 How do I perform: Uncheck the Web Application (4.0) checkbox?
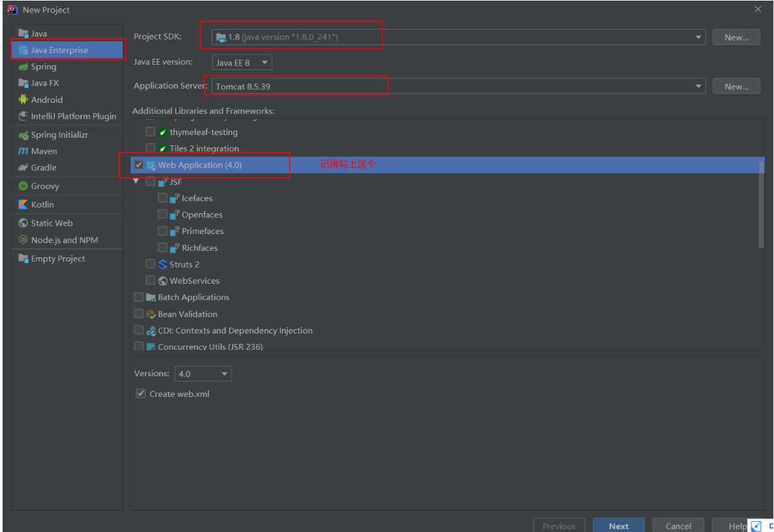(139, 165)
